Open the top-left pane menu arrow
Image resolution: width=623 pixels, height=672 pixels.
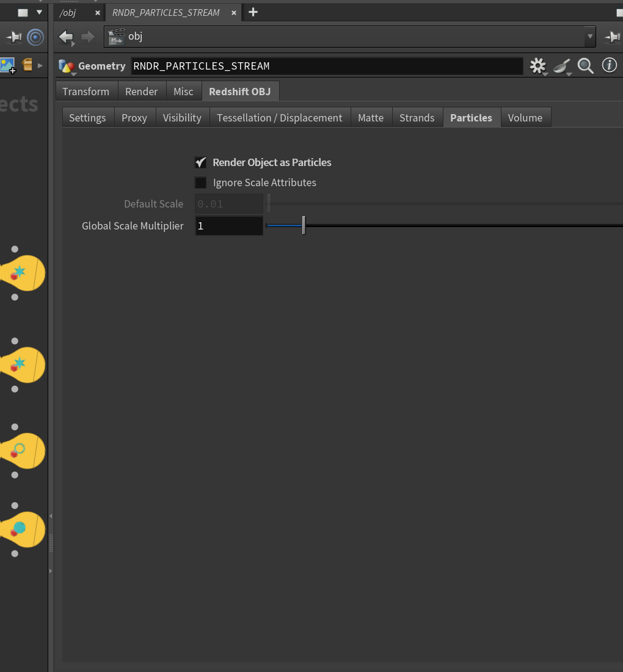39,12
